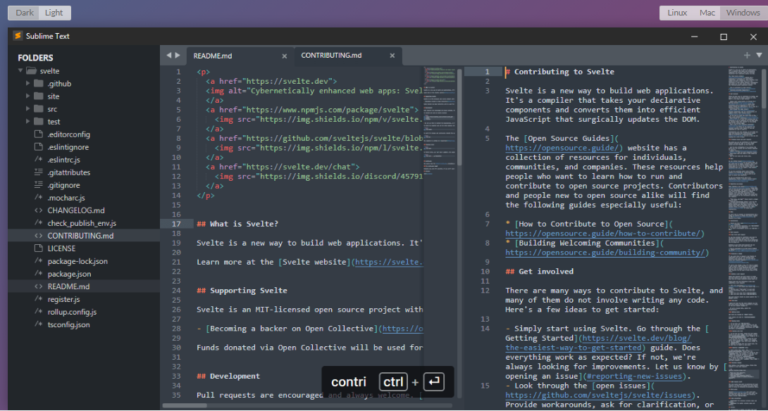Click the LICENSE file icon
This screenshot has width=768, height=411.
pos(38,247)
